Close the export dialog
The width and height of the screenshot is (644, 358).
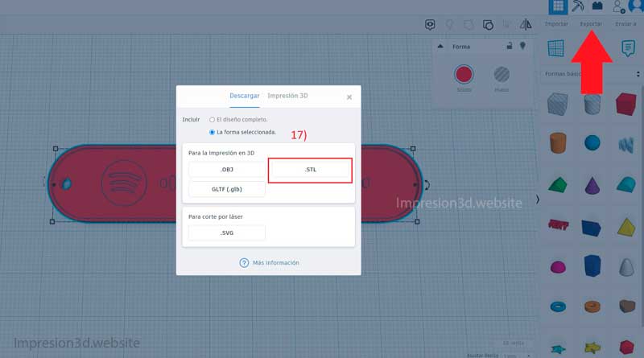tap(349, 97)
